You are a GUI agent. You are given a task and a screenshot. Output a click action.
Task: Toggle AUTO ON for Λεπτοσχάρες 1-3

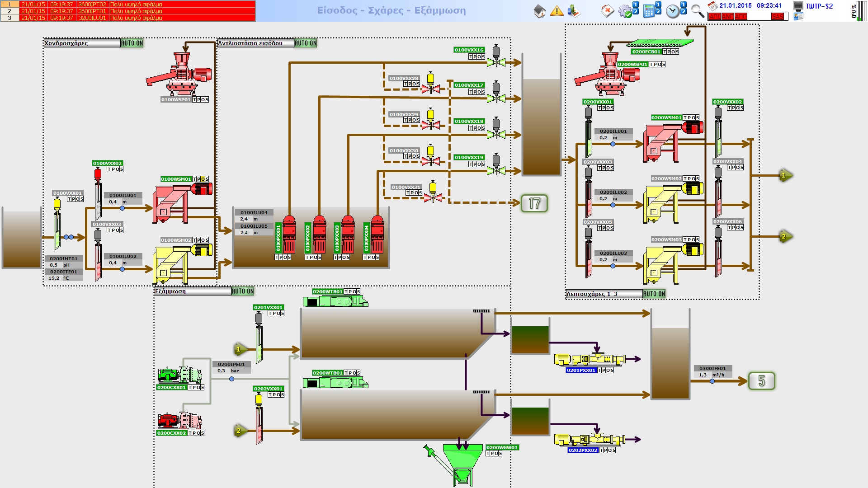[654, 294]
